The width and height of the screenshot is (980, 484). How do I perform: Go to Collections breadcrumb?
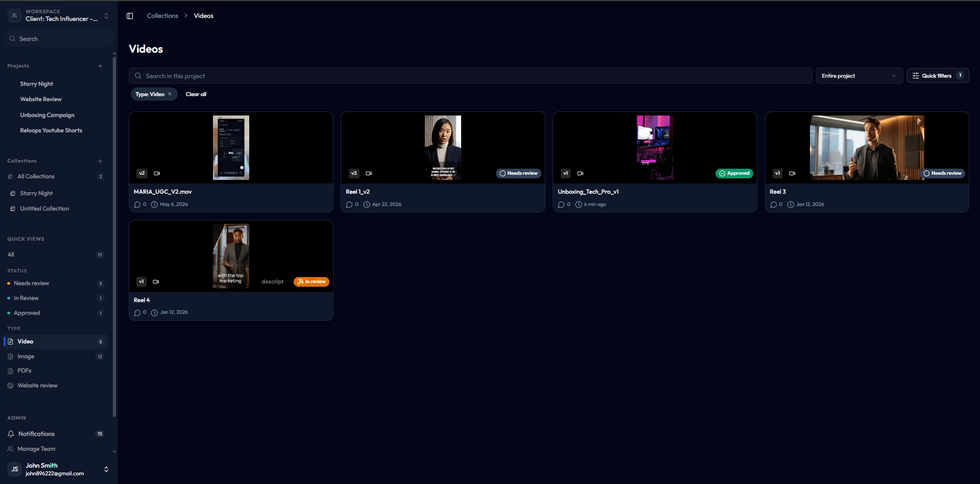(x=162, y=16)
